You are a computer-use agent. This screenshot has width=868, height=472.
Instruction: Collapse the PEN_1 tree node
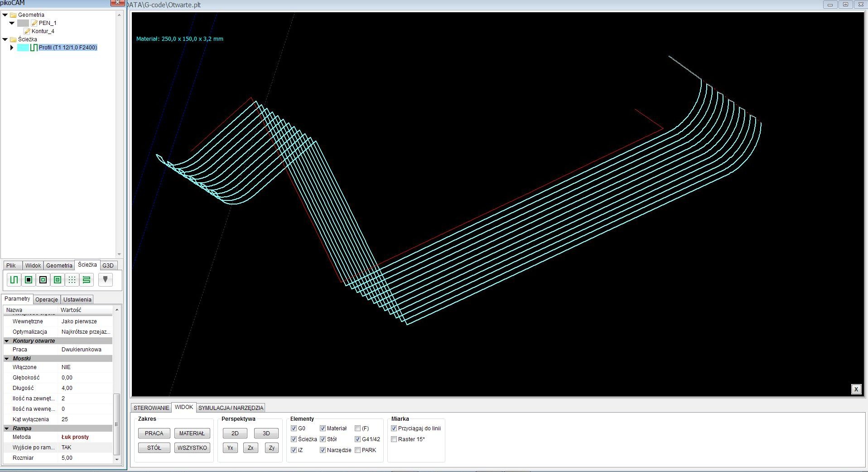12,23
